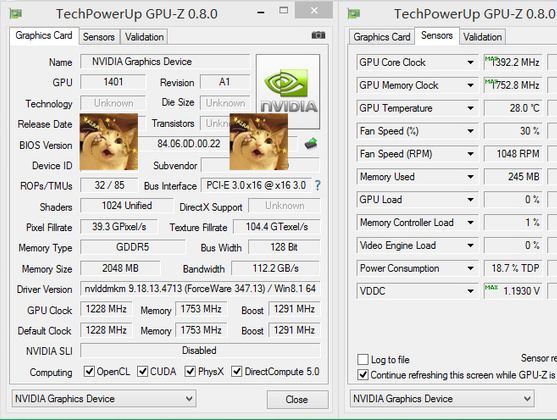
Task: Click the Memory Used 245 MB value
Action: tap(513, 177)
